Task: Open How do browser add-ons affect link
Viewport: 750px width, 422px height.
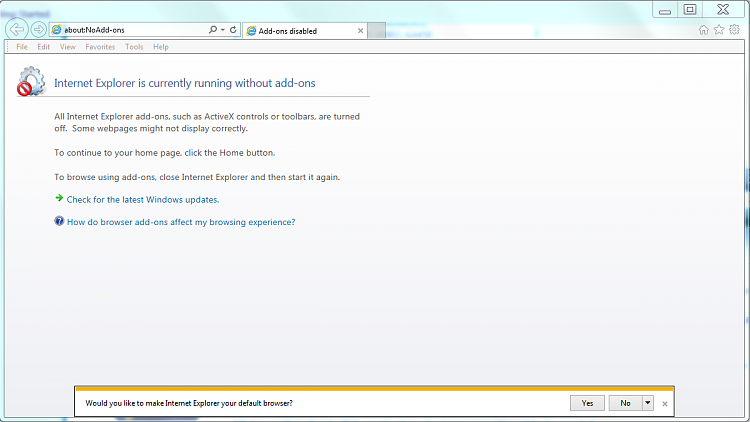Action: pyautogui.click(x=181, y=222)
